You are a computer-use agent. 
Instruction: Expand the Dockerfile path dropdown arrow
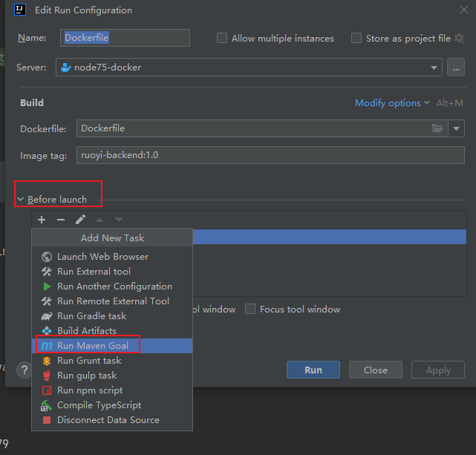[456, 128]
